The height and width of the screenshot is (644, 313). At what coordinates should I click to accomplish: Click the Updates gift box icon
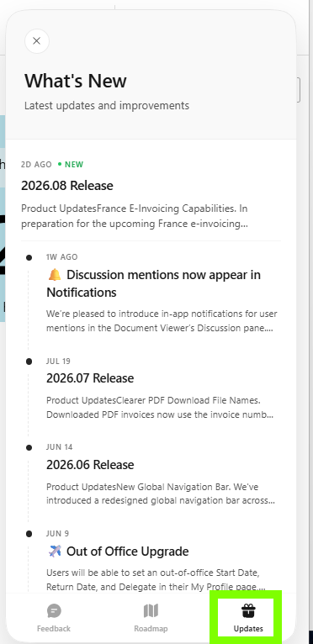point(248,610)
